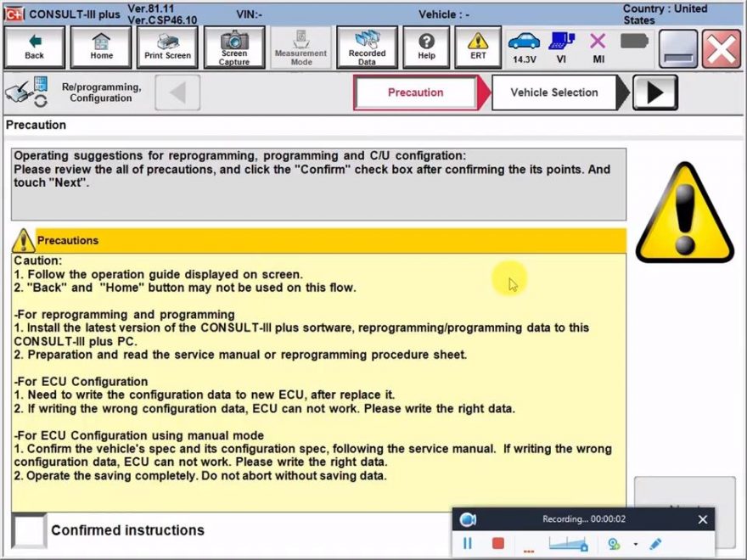This screenshot has width=747, height=560.
Task: Select the Vehicle Selection step tab
Action: tap(554, 92)
